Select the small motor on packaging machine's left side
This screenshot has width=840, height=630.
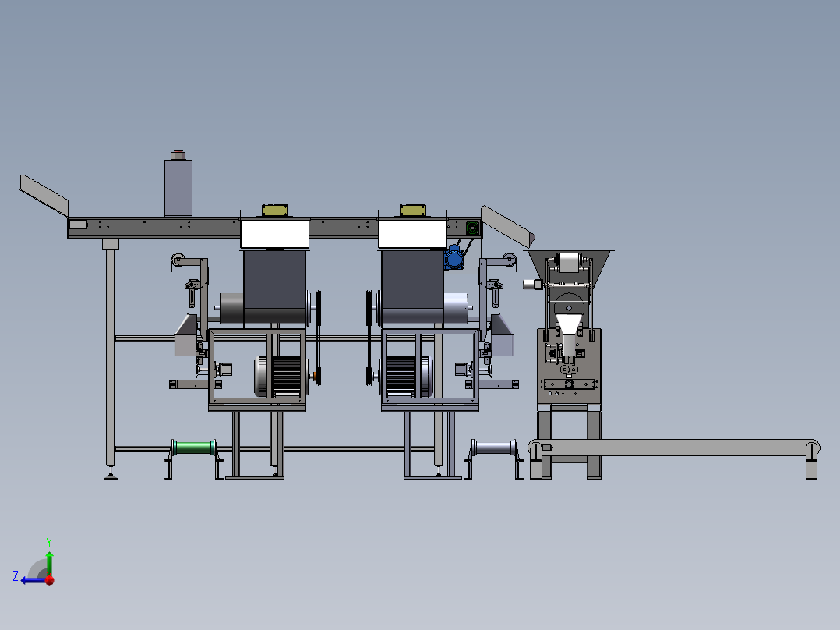tap(533, 284)
